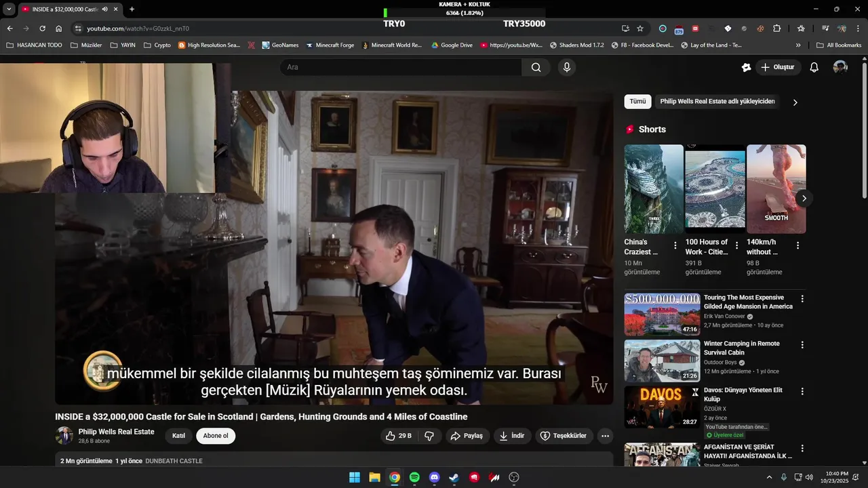
Task: Click the Katıl join button
Action: [x=178, y=436]
